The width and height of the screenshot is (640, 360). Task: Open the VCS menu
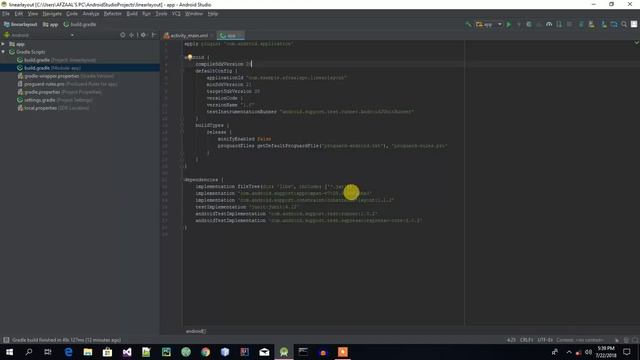(x=176, y=14)
